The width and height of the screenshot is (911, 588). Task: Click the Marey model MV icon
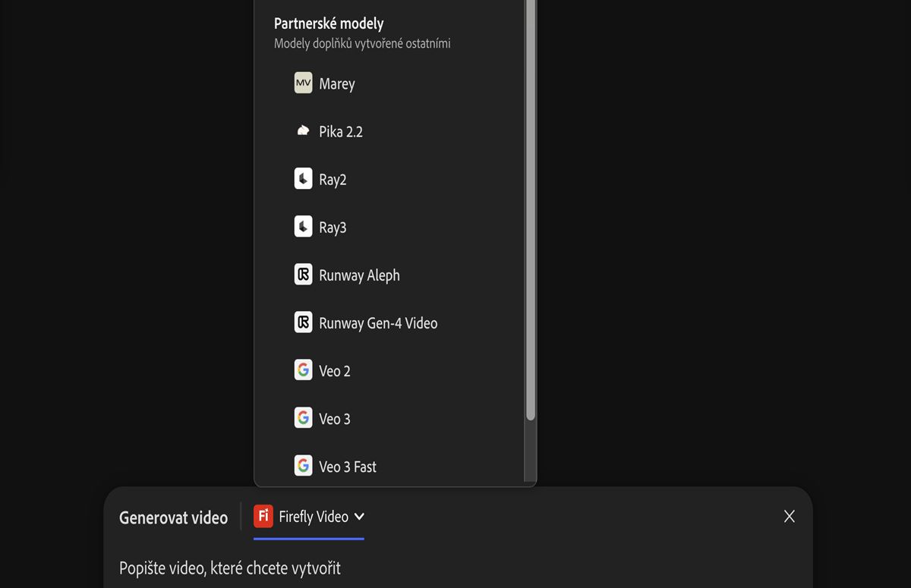303,83
